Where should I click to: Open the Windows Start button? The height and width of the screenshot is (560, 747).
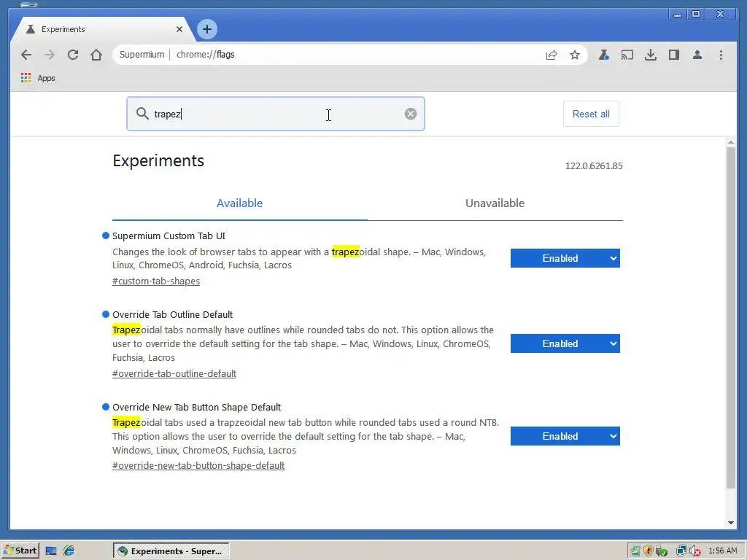click(x=20, y=551)
